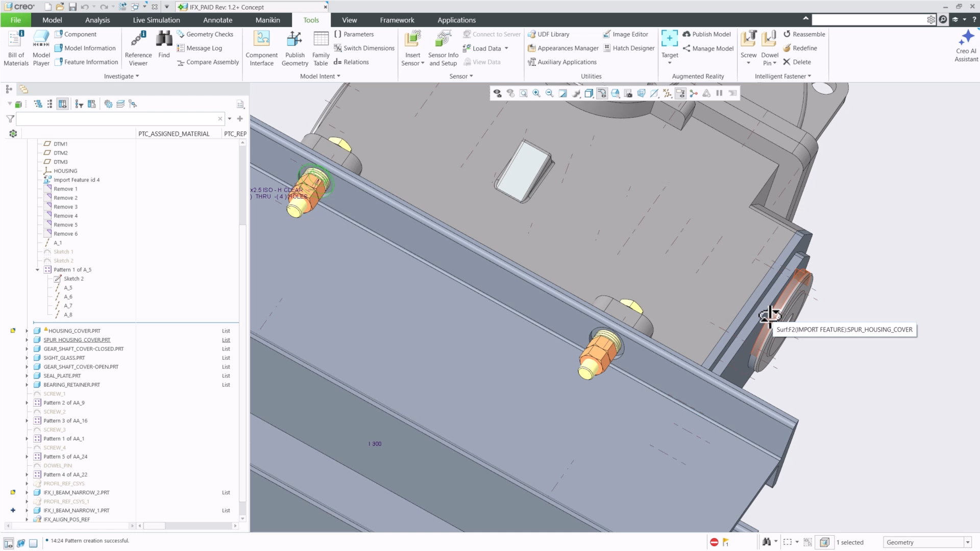Screen dimensions: 980x551
Task: Toggle tree columns display button
Action: click(62, 104)
